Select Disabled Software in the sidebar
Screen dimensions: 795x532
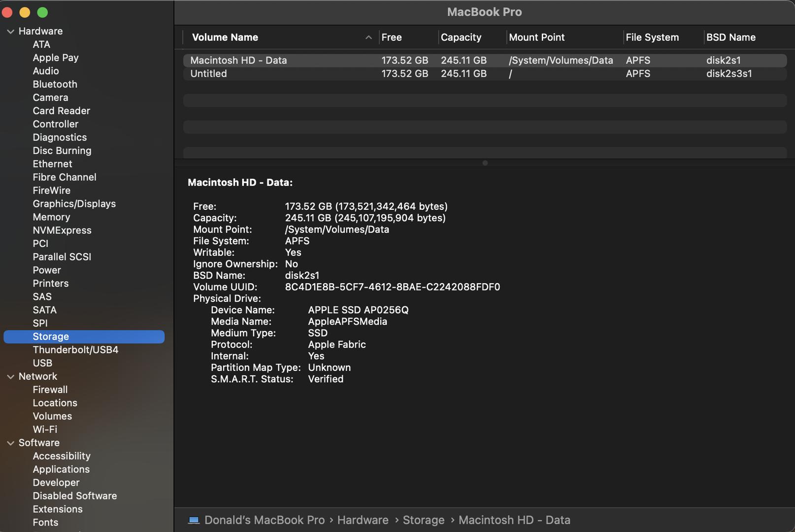[x=75, y=497]
